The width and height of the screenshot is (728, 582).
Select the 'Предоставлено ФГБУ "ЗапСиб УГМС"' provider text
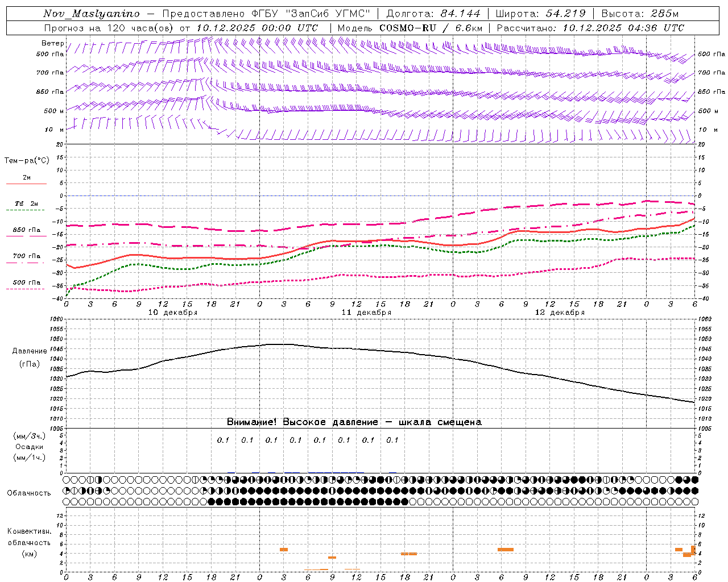(266, 14)
